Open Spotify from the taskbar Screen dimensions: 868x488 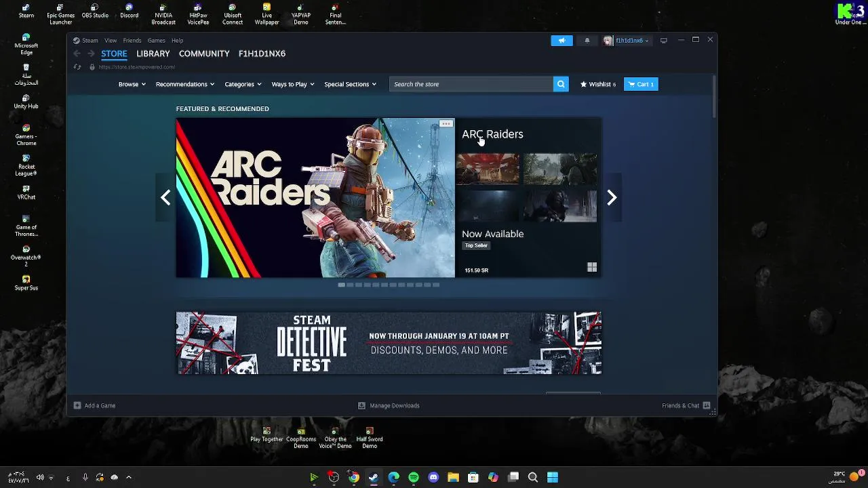[414, 477]
